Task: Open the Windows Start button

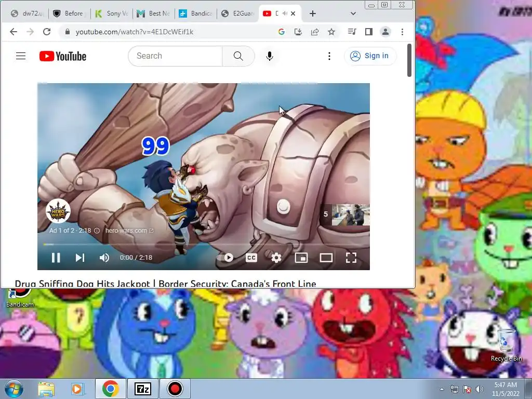Action: tap(14, 389)
